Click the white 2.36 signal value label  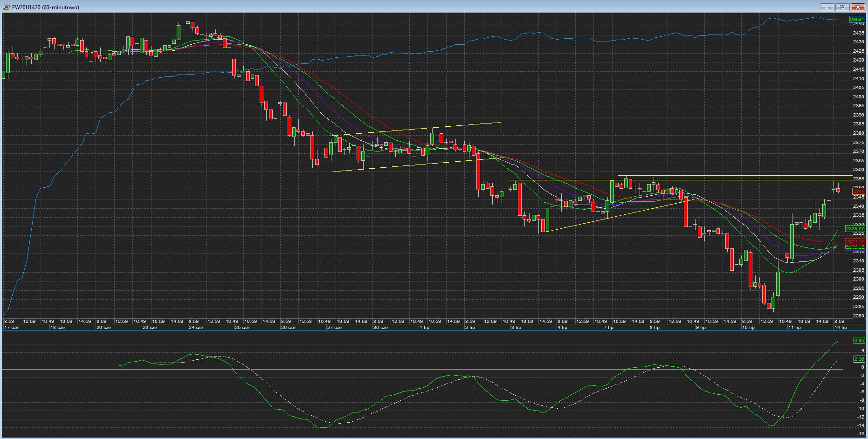859,359
